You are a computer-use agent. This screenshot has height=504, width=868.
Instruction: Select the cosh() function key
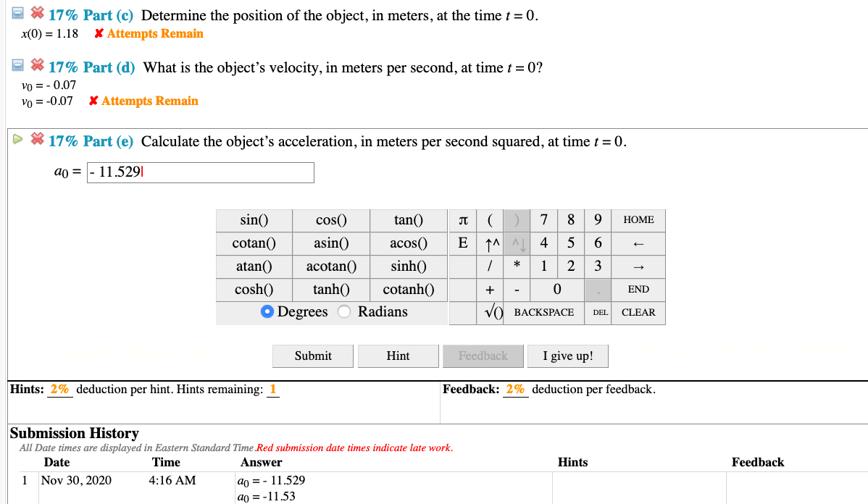point(254,289)
